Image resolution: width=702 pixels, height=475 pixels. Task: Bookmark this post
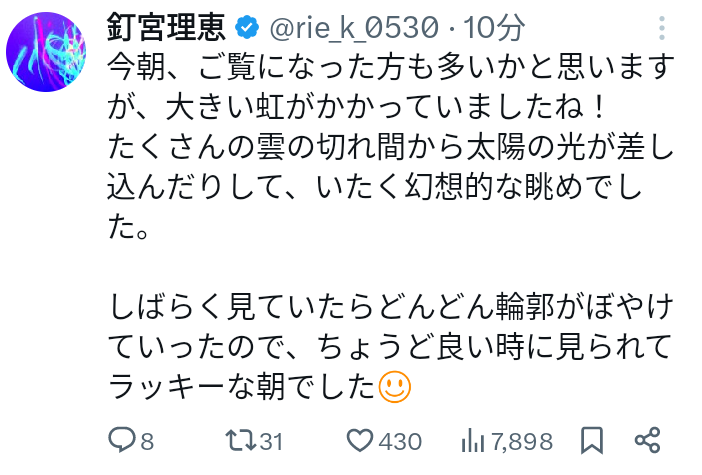click(x=591, y=440)
